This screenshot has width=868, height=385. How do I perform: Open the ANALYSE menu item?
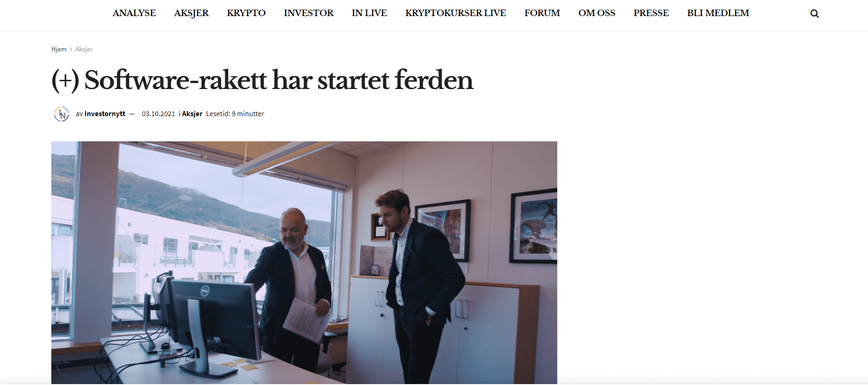click(134, 13)
